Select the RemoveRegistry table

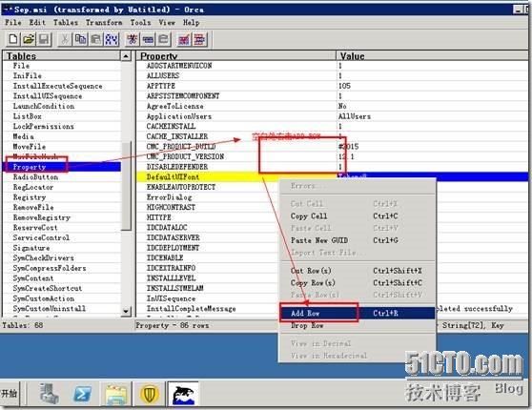pos(62,217)
